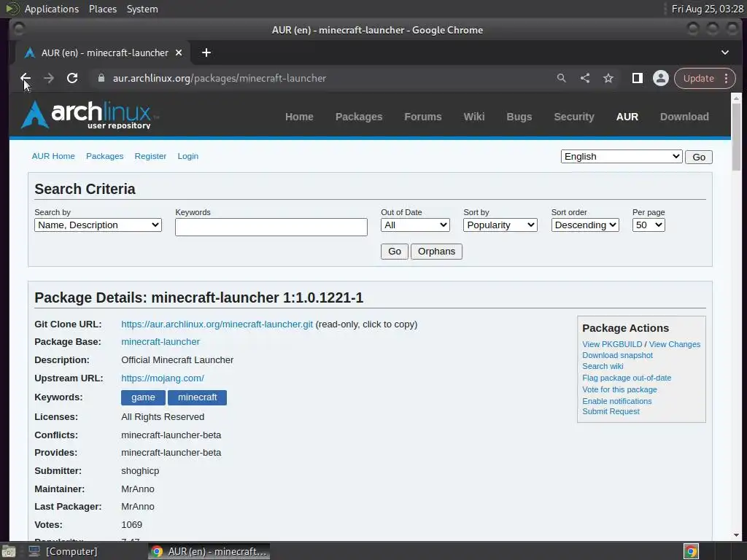747x560 pixels.
Task: Open the mojang.com upstream URL
Action: 163,378
